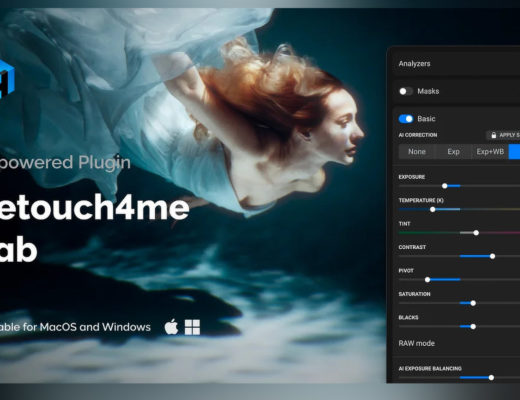Toggle the Masks switch on
This screenshot has width=520, height=400.
click(406, 91)
